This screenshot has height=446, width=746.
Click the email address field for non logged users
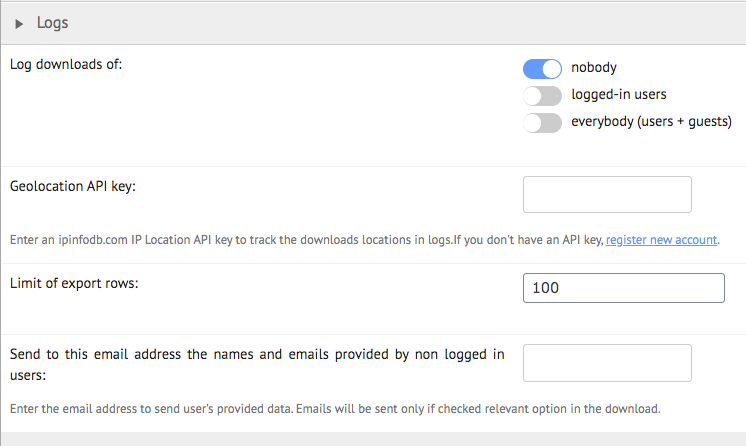607,363
